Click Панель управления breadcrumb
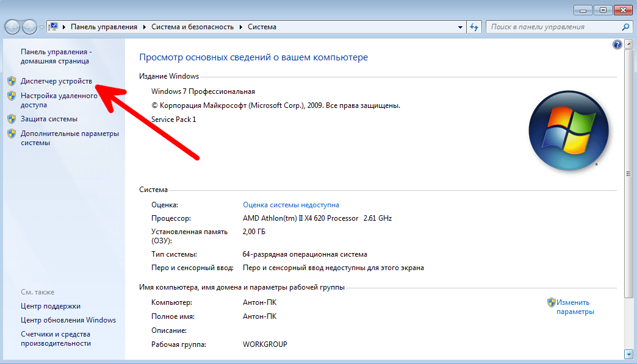 click(104, 27)
